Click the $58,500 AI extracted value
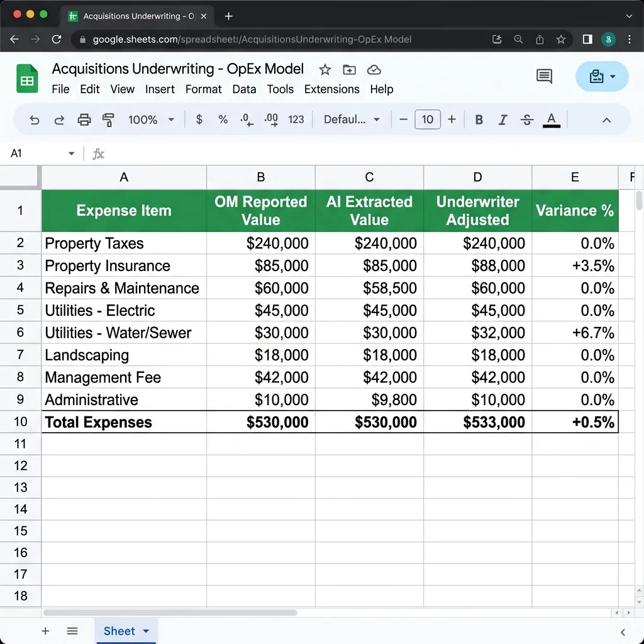 pos(369,288)
